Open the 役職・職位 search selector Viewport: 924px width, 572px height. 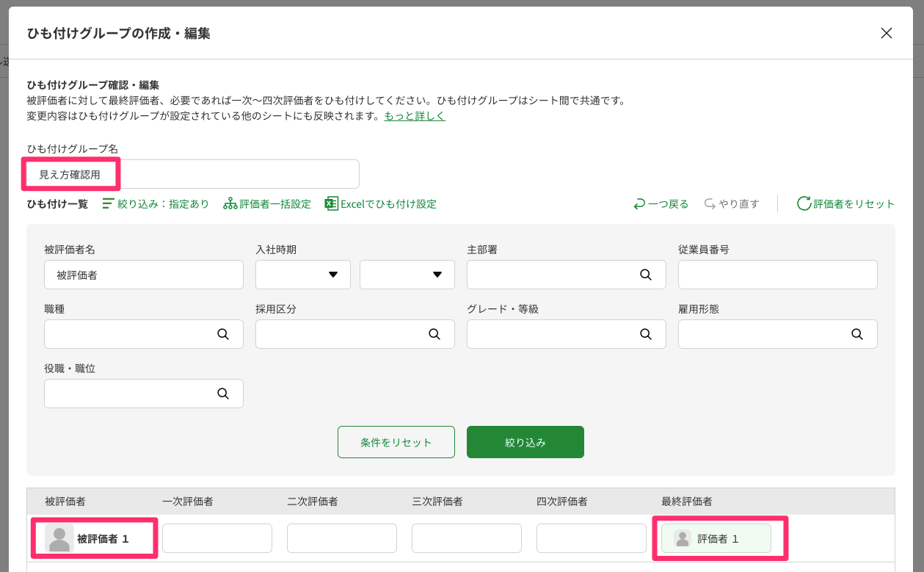pyautogui.click(x=223, y=394)
